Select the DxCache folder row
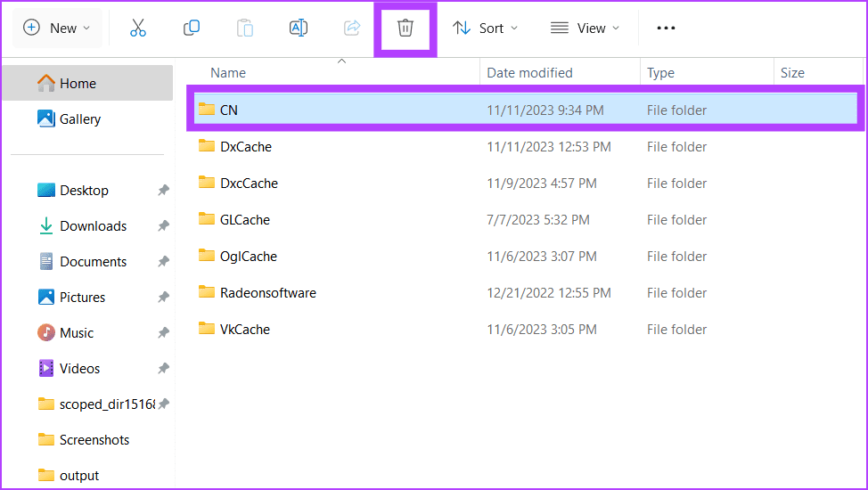Viewport: 868px width, 490px height. 246,147
